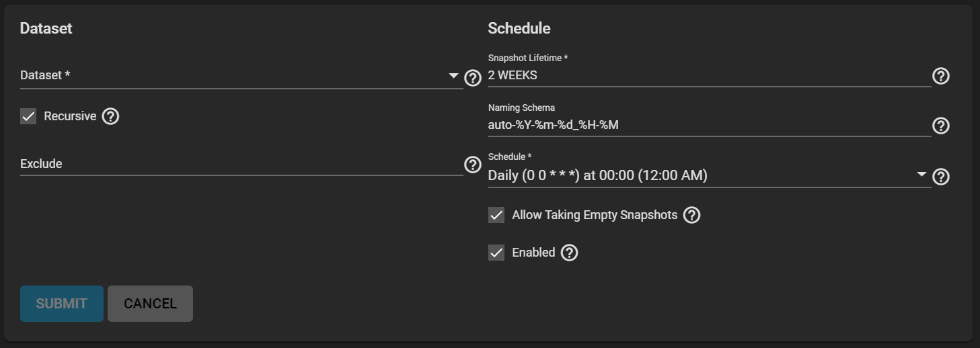This screenshot has width=980, height=348.
Task: Open Snapshot Lifetime help tooltip
Action: click(941, 76)
